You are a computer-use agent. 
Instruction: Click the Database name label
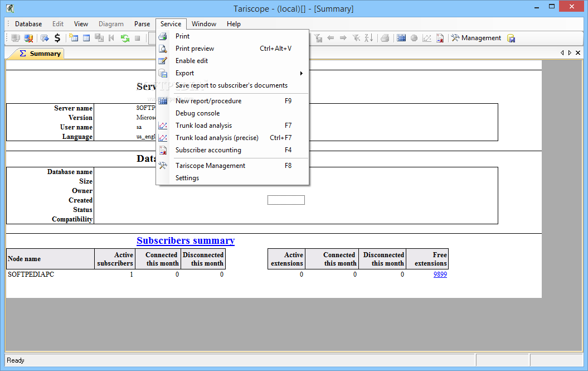tap(70, 172)
